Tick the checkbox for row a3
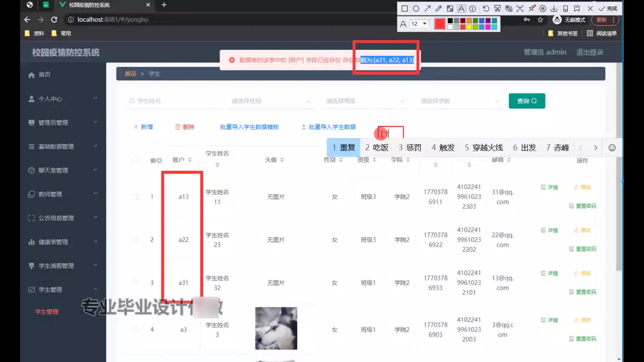The height and width of the screenshot is (362, 644). 135,330
